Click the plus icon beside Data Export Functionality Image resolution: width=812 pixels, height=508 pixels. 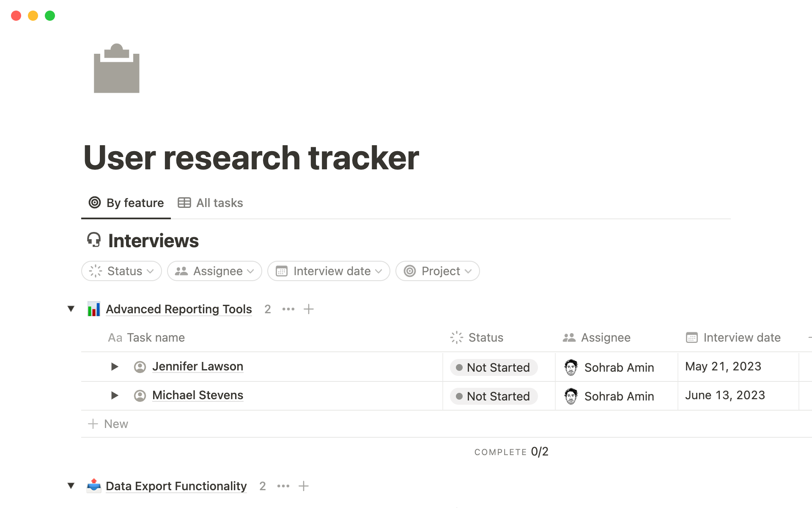click(304, 486)
